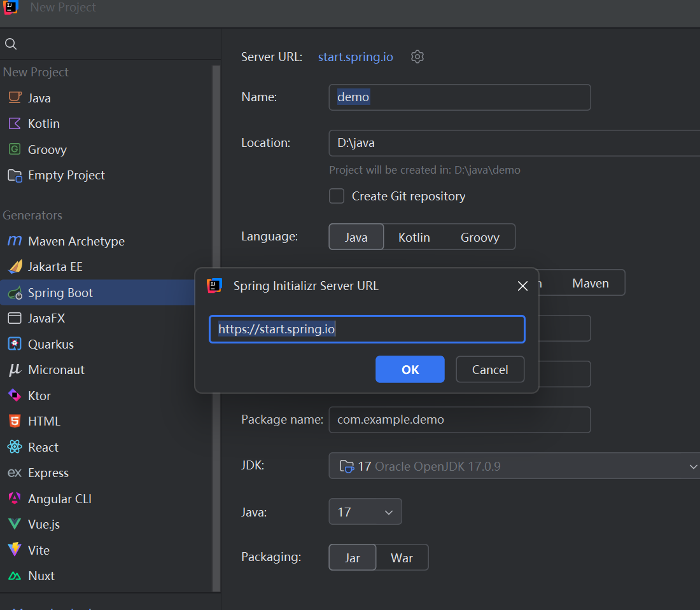
Task: Select the Vite generator icon
Action: click(15, 550)
